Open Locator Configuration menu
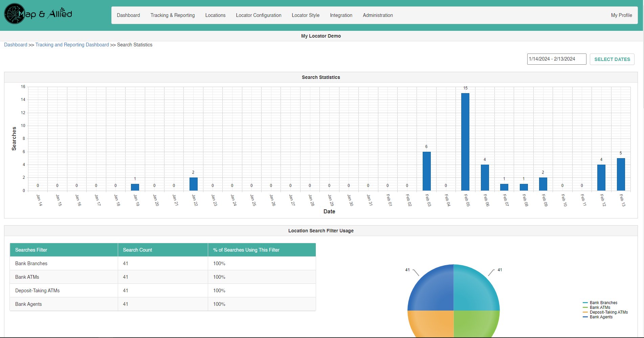 (x=259, y=15)
